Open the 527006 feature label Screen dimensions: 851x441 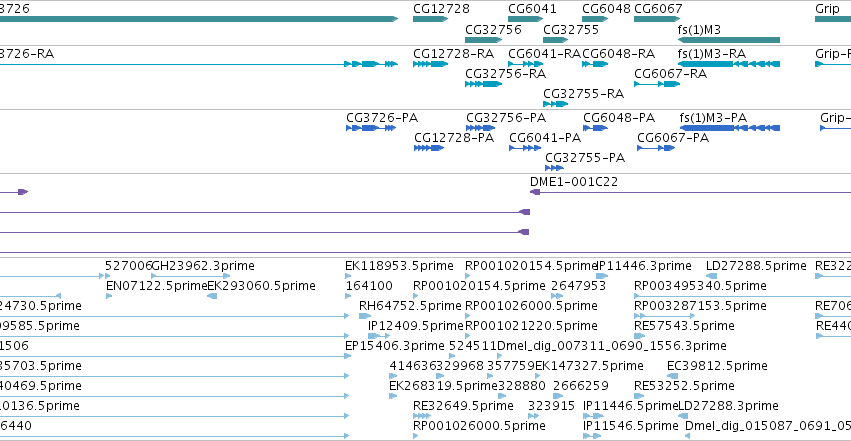pos(129,266)
